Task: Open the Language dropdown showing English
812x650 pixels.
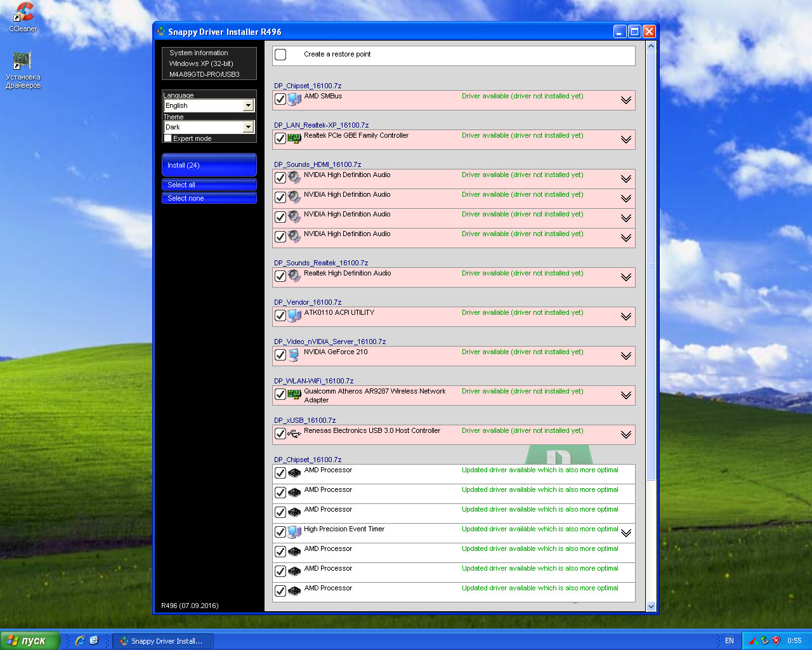Action: click(209, 105)
